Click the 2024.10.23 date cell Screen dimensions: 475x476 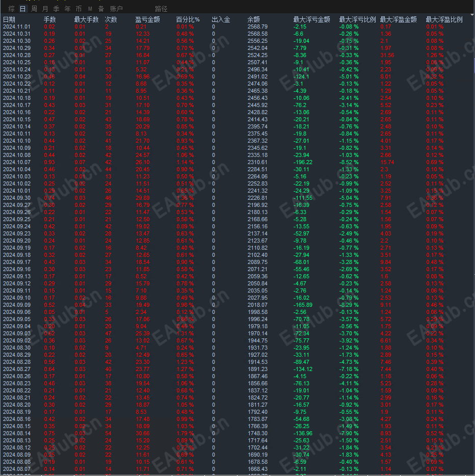coord(17,77)
